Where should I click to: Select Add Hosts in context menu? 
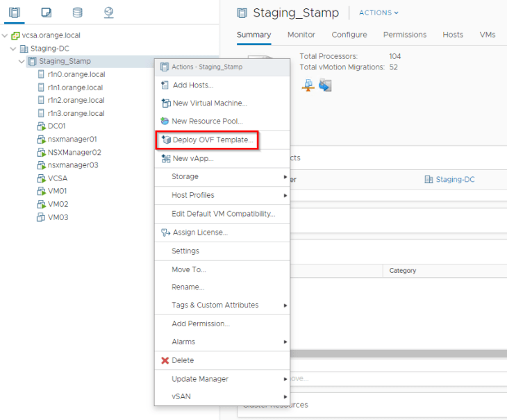(192, 85)
